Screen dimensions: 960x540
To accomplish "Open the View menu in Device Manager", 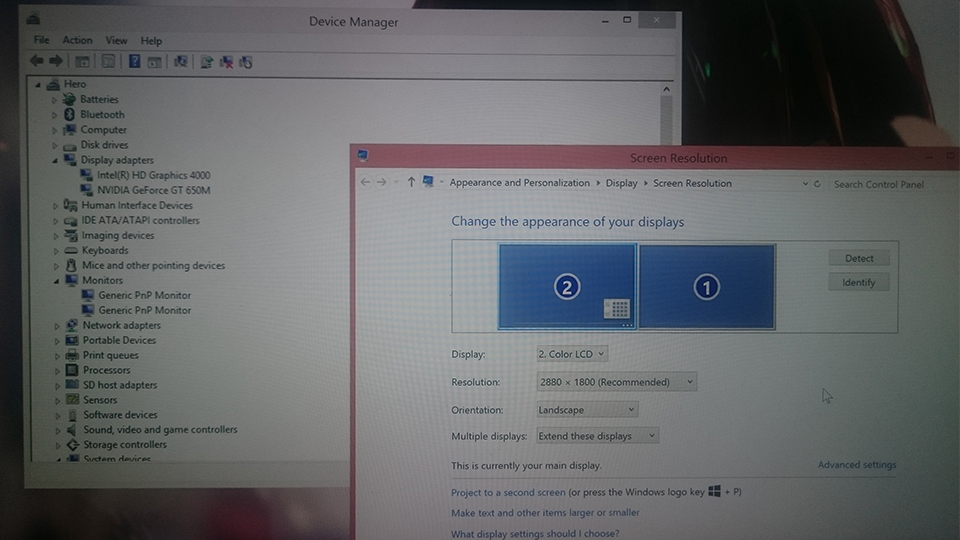I will click(116, 40).
